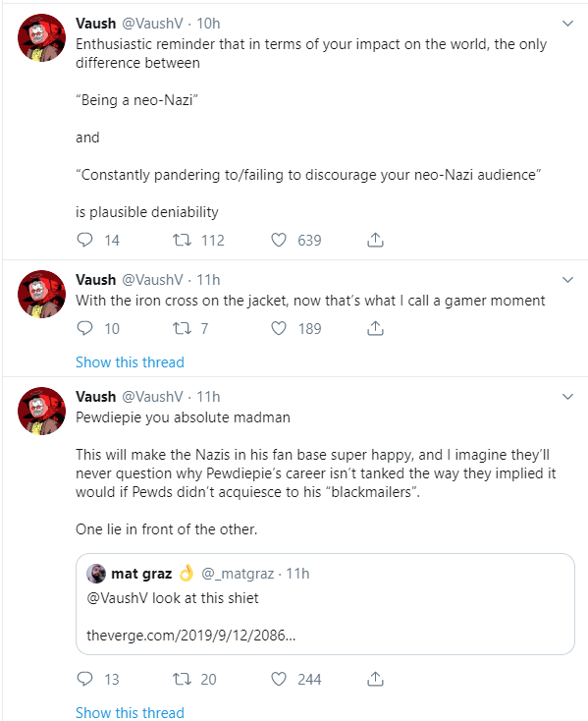Retweet the plausible deniability tweet
This screenshot has width=588, height=721.
tap(182, 240)
